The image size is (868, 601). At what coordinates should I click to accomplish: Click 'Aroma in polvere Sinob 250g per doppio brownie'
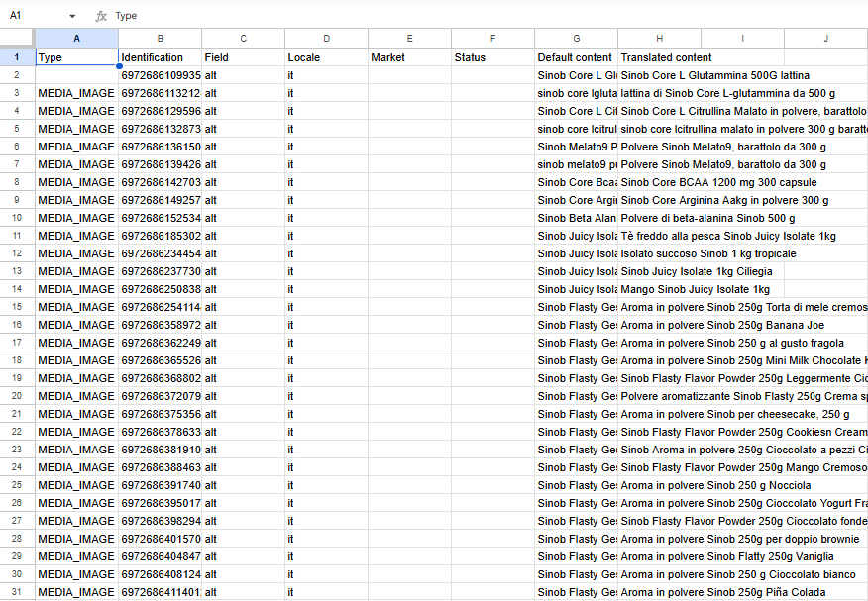tap(739, 539)
